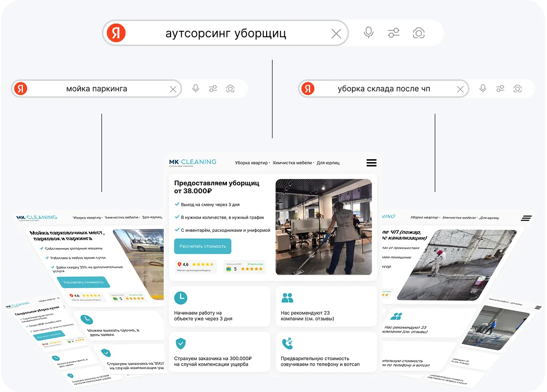The width and height of the screenshot is (547, 392).
Task: Click the MK·CLEANING logo on the central page
Action: 193,163
